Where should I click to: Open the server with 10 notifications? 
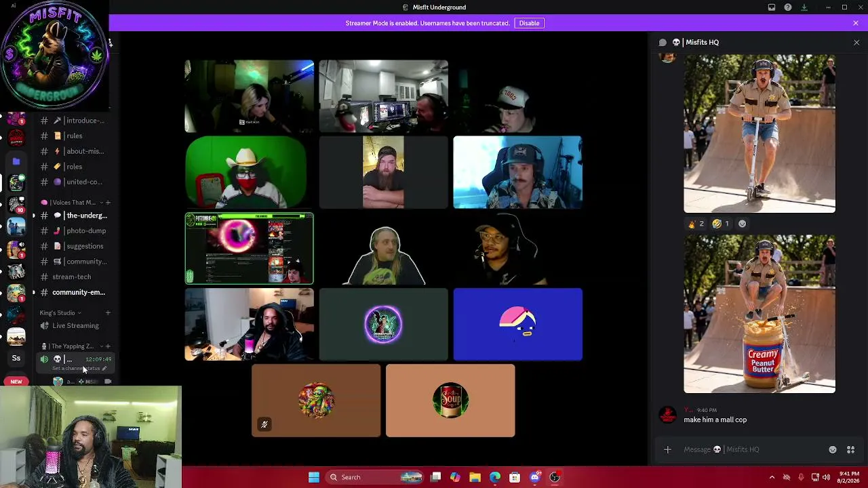point(16,205)
